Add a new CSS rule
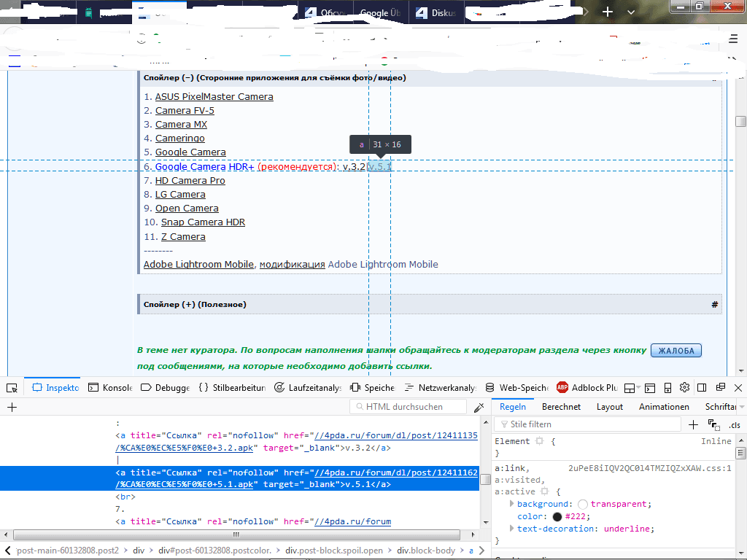Image resolution: width=747 pixels, height=560 pixels. (x=693, y=424)
